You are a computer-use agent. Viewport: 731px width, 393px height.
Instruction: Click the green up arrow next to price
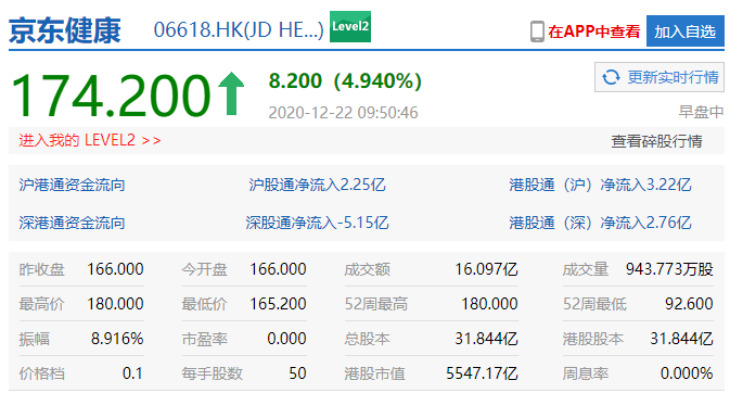231,93
